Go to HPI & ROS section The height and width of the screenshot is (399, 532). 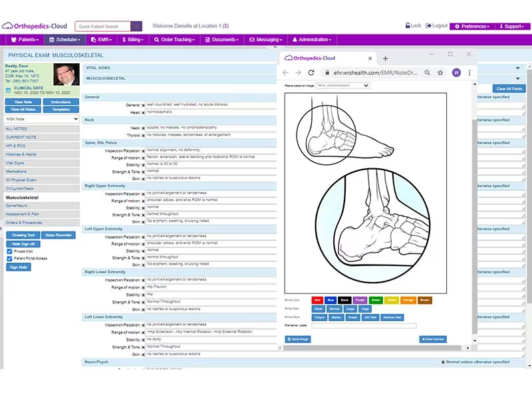[x=42, y=146]
